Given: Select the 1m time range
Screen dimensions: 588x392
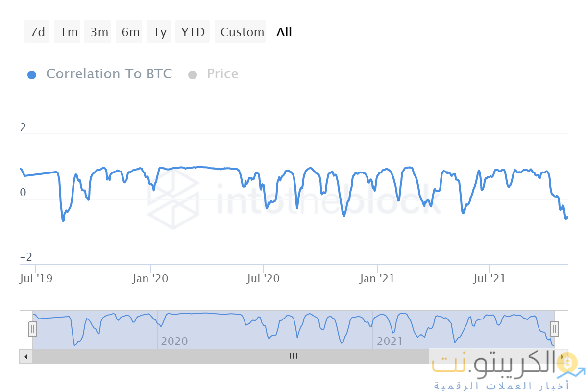Looking at the screenshot, I should click(x=69, y=32).
